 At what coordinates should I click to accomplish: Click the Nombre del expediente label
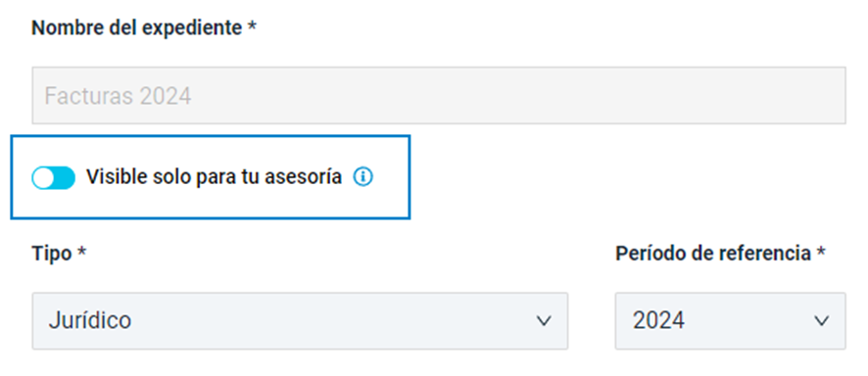(x=137, y=27)
